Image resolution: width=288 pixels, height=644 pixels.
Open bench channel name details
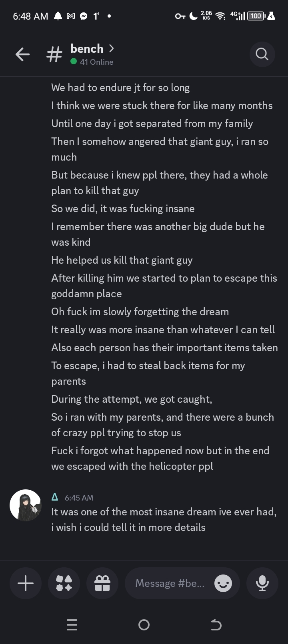click(87, 49)
